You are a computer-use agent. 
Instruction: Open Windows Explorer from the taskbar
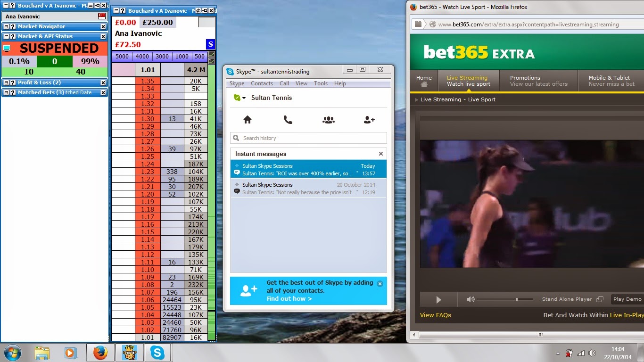point(41,353)
